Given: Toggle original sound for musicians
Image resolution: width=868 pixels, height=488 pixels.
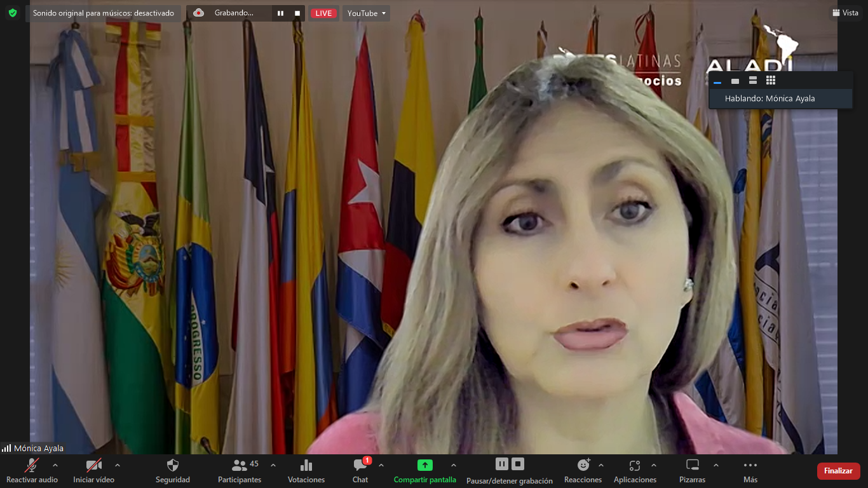Looking at the screenshot, I should (x=104, y=13).
